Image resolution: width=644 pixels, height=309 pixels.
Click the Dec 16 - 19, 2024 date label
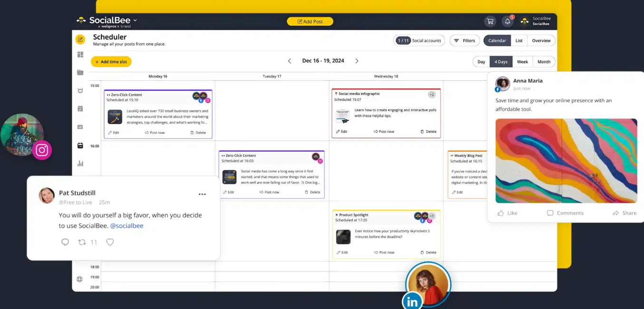[x=323, y=61]
